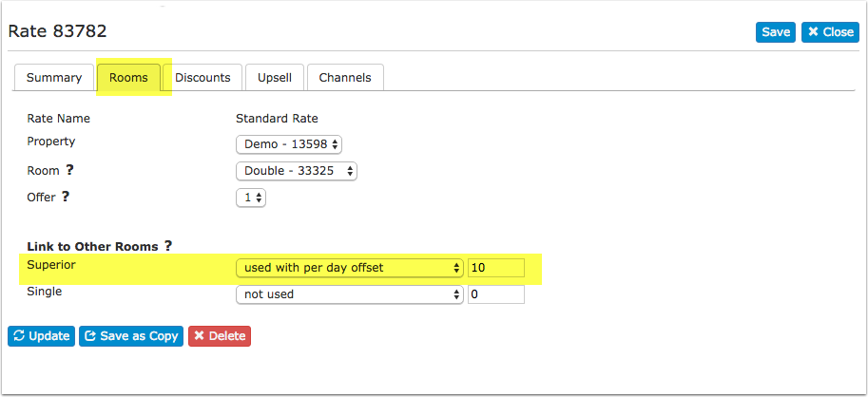Click the Superior offset value field
868x397 pixels.
point(496,268)
